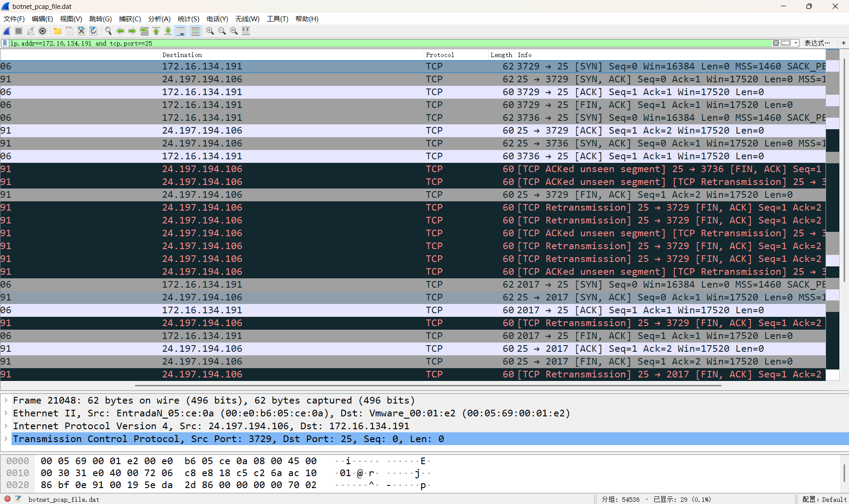Restart the current capture

[31, 31]
